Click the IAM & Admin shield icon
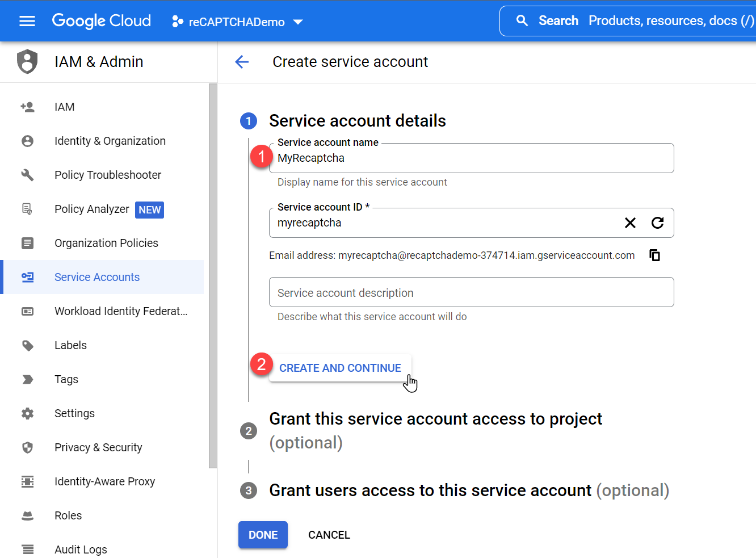 click(27, 61)
